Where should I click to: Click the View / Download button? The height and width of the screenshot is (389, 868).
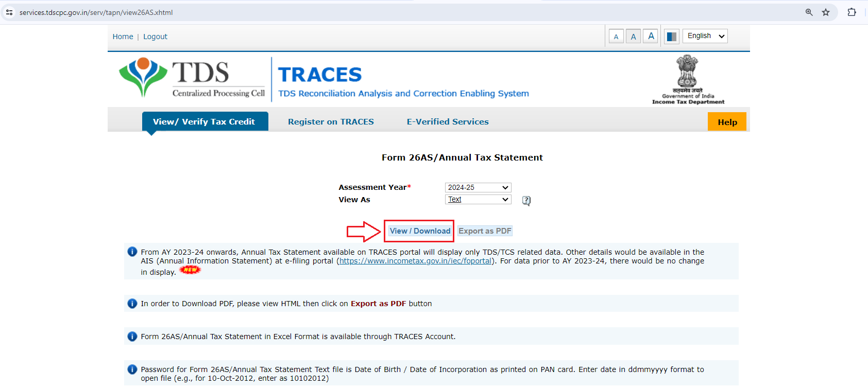(420, 231)
